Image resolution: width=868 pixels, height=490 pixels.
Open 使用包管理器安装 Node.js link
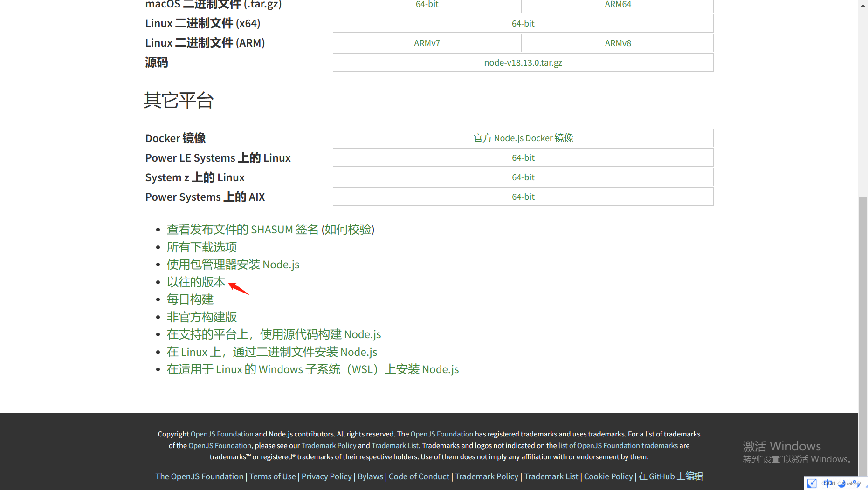[x=233, y=265]
